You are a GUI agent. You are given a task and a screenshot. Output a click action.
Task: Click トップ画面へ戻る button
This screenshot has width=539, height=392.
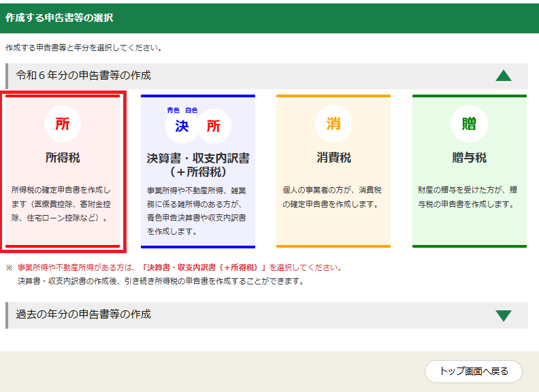[474, 372]
